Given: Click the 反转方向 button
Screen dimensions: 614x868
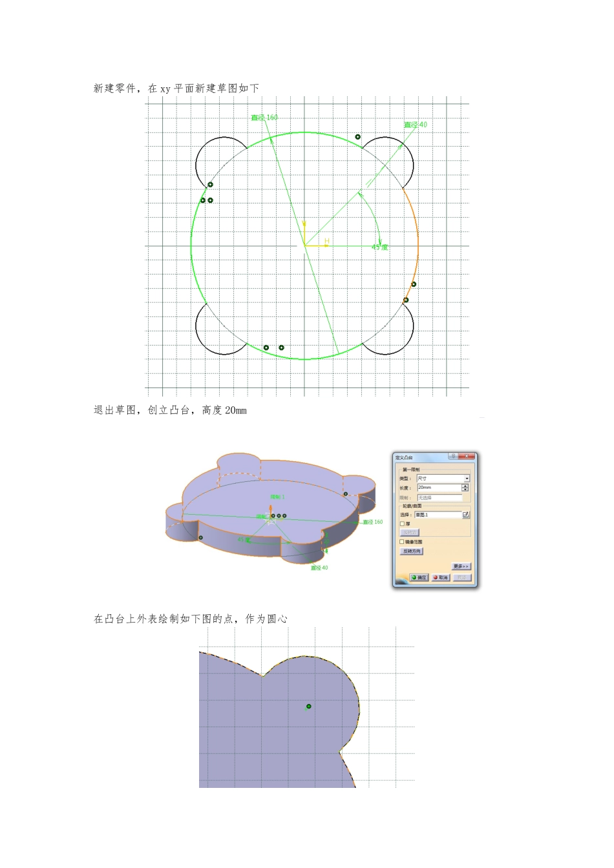Looking at the screenshot, I should coord(412,551).
